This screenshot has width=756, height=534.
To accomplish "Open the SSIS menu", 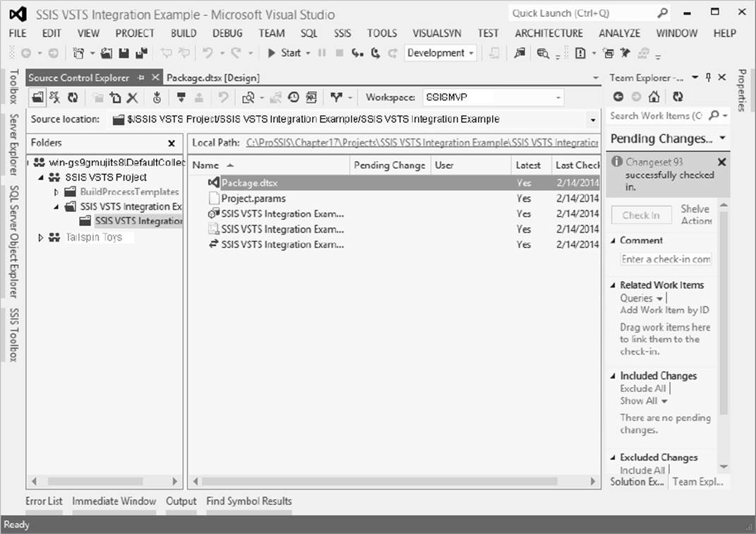I will tap(342, 33).
